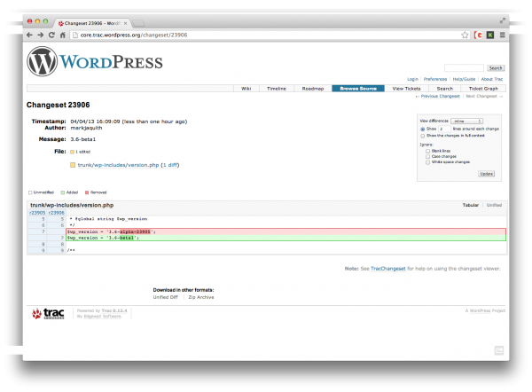Enable Ignore Blank lines checkbox
532x392 pixels.
[x=428, y=151]
